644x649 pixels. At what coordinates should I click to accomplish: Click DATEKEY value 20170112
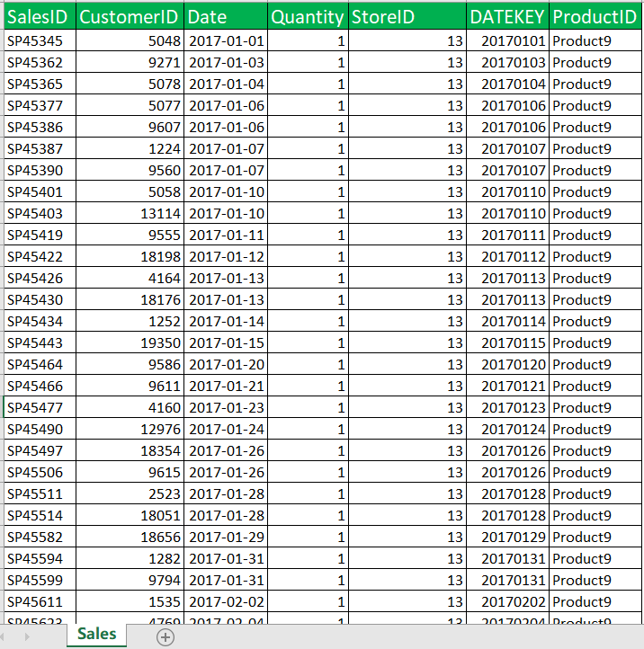point(508,256)
